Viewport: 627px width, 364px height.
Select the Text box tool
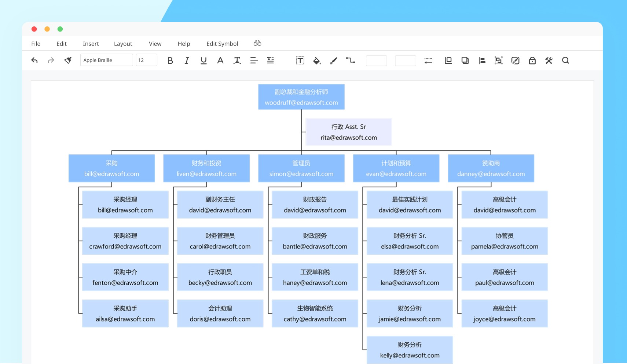point(300,60)
